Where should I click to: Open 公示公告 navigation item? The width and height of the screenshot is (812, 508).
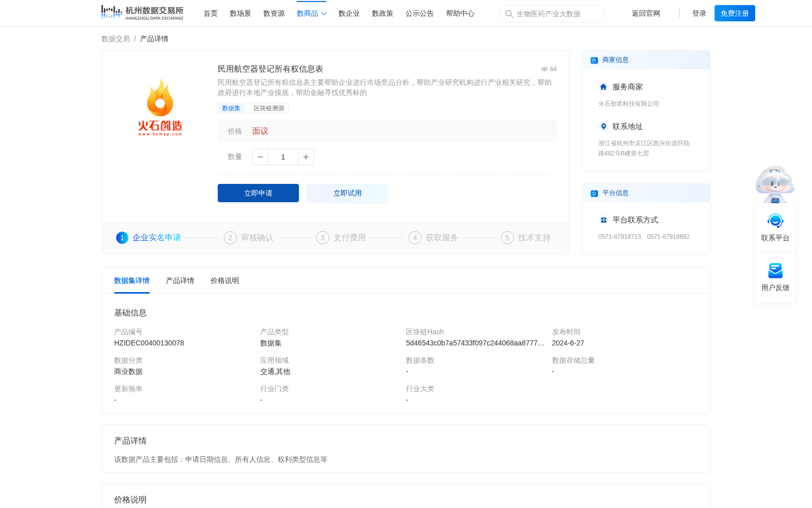[420, 14]
